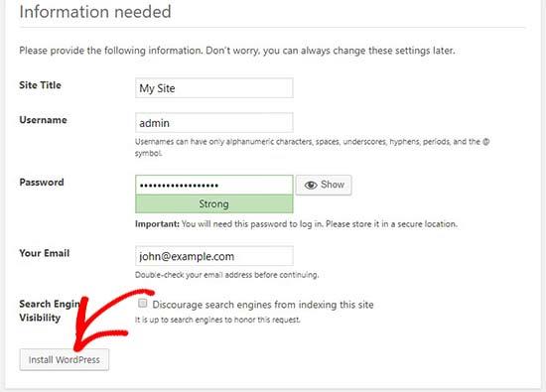Click into the Username field showing admin
This screenshot has width=546, height=392.
pyautogui.click(x=214, y=122)
